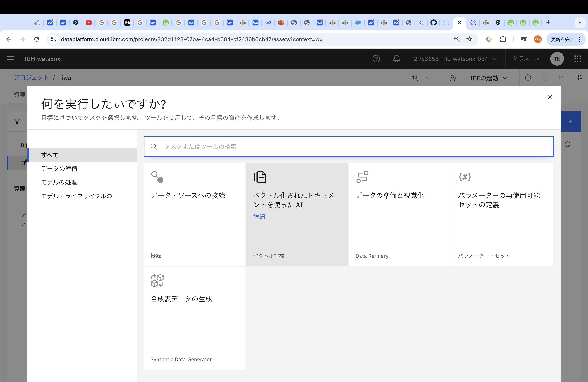Screen dimensions: 588x382
Task: Open the 合成表データの生成 tile
Action: pos(194,318)
